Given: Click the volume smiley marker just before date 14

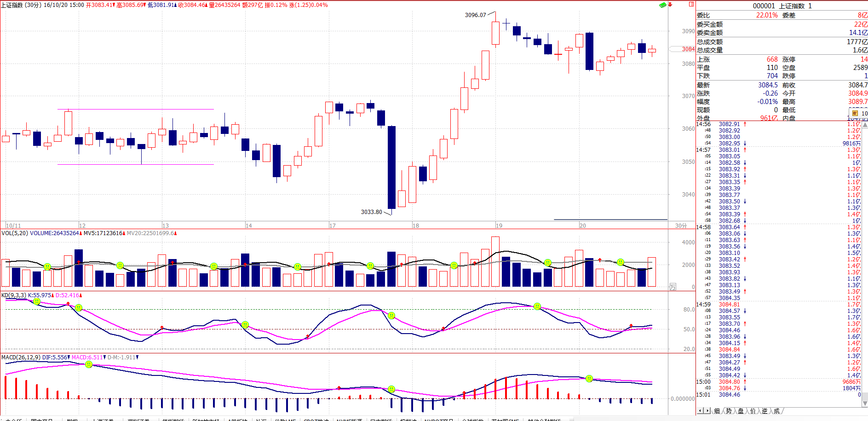Looking at the screenshot, I should [214, 266].
